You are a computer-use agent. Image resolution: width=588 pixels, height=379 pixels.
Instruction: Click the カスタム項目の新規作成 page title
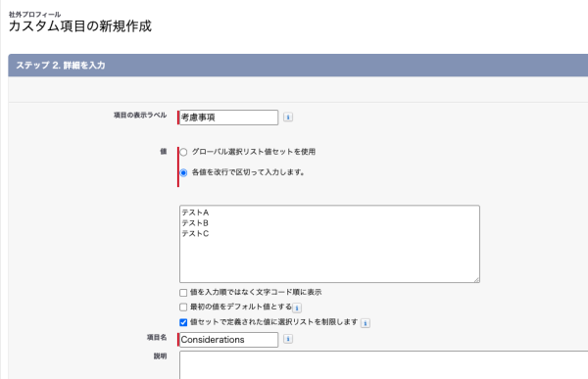[x=80, y=26]
